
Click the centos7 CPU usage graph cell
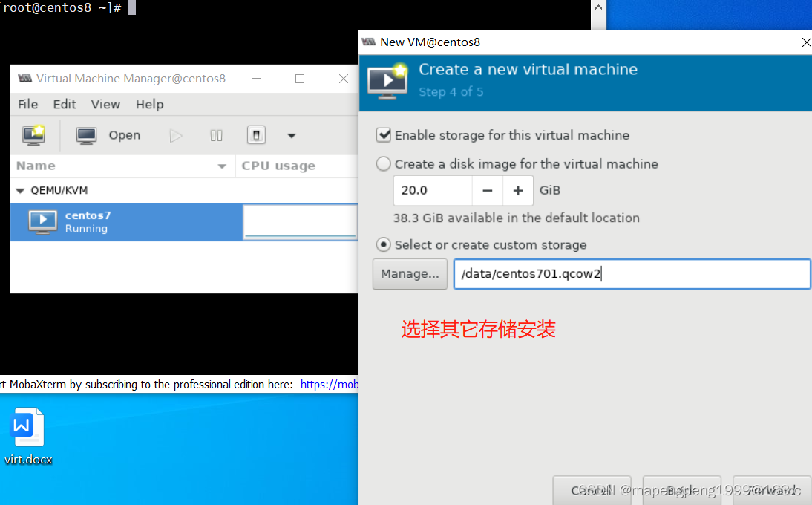tap(301, 222)
